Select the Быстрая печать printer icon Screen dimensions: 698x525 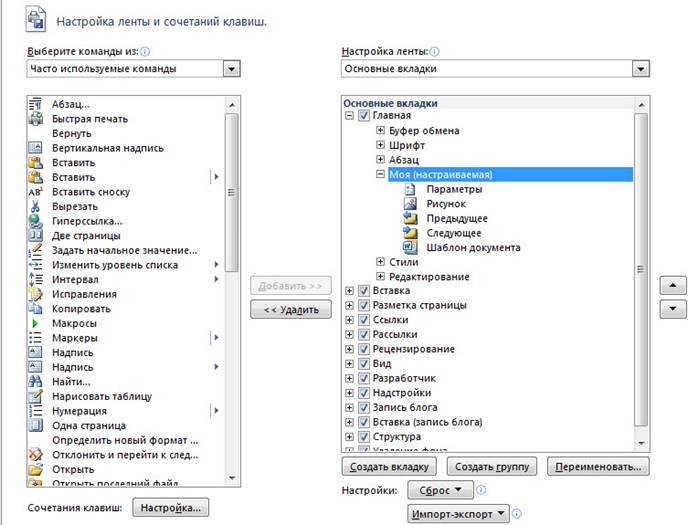(35, 119)
